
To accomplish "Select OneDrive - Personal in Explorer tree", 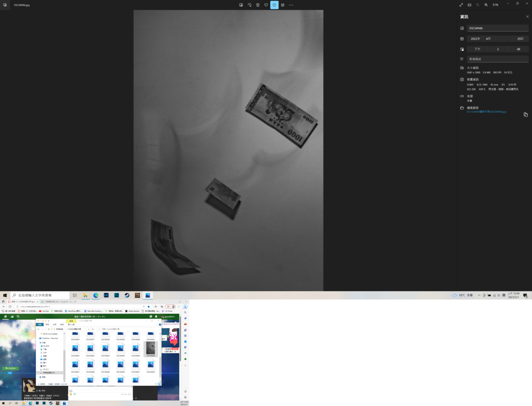I will (48, 338).
